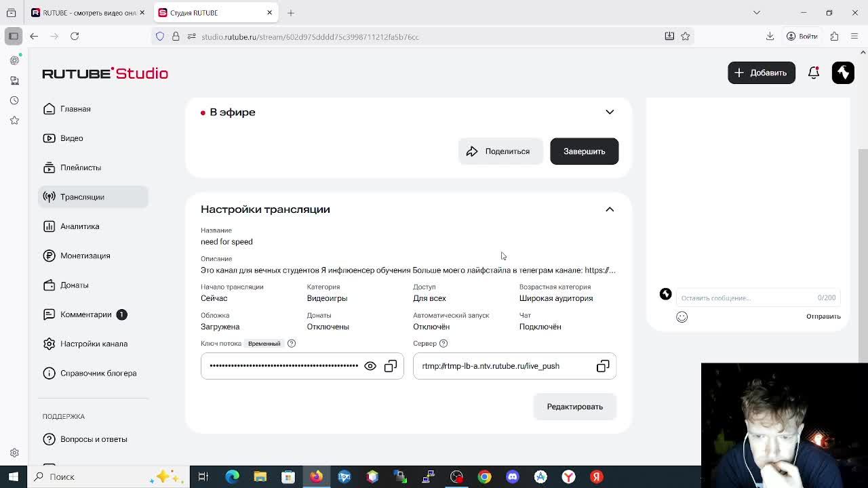Collapse Настройки трансляции section
Image resolution: width=868 pixels, height=488 pixels.
pos(610,209)
